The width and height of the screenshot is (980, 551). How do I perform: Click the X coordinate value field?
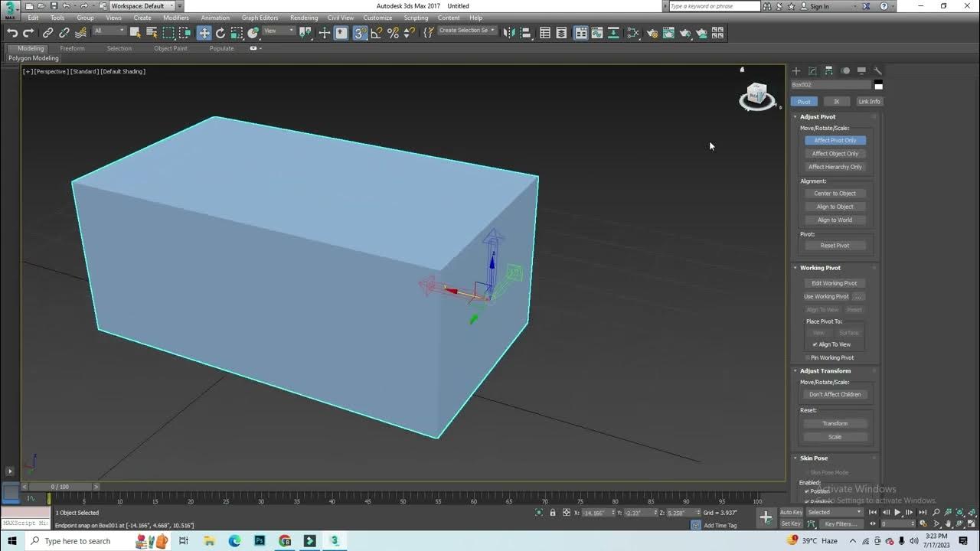[x=598, y=513]
